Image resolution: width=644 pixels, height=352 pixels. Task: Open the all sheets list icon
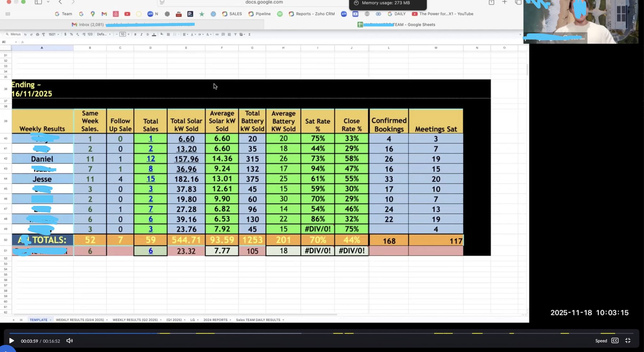click(21, 320)
